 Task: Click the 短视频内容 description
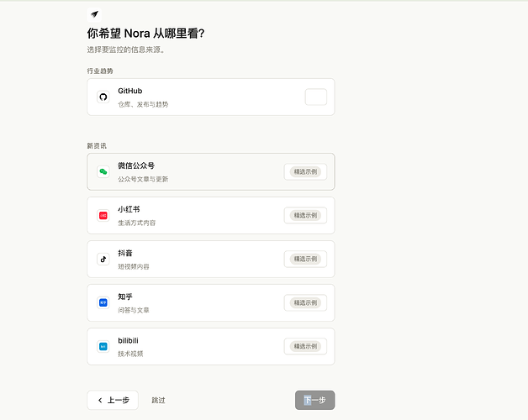coord(134,266)
